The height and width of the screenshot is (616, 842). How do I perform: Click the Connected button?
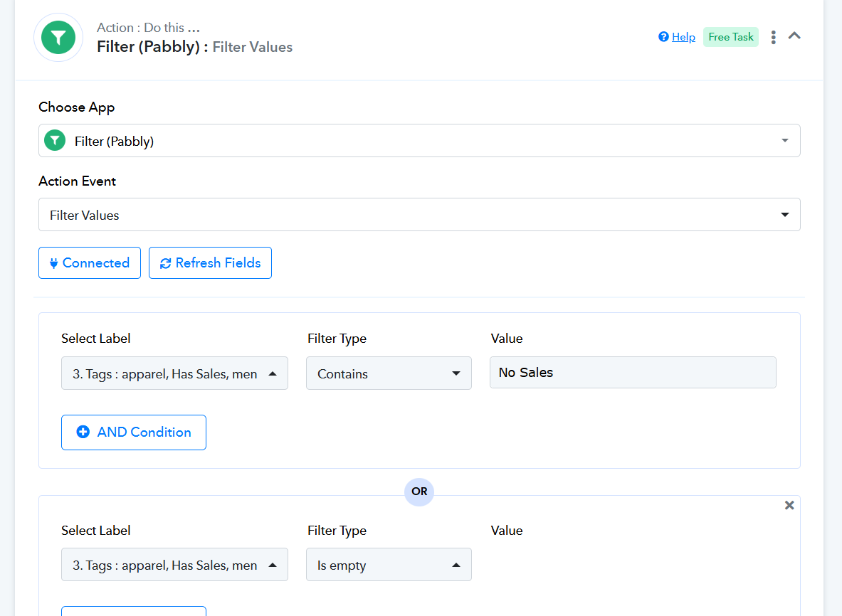90,263
